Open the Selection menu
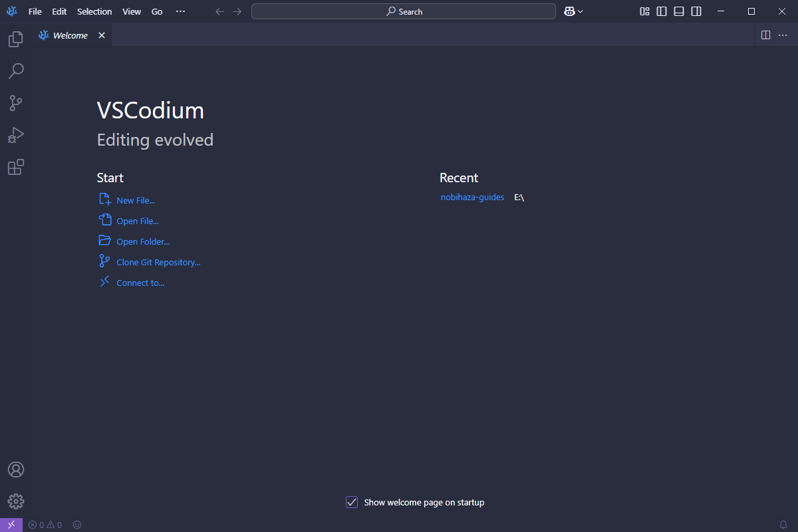Screen dimensions: 798x532 click(x=94, y=11)
